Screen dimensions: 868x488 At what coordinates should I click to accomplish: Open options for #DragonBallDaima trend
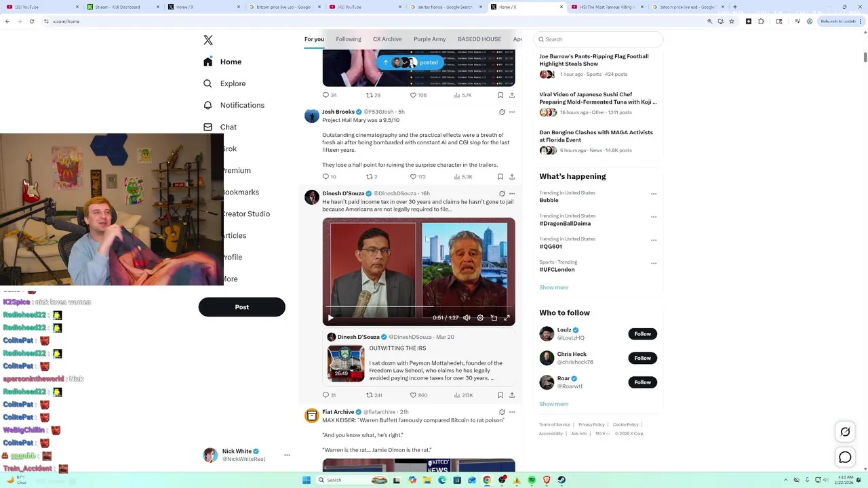tap(654, 217)
